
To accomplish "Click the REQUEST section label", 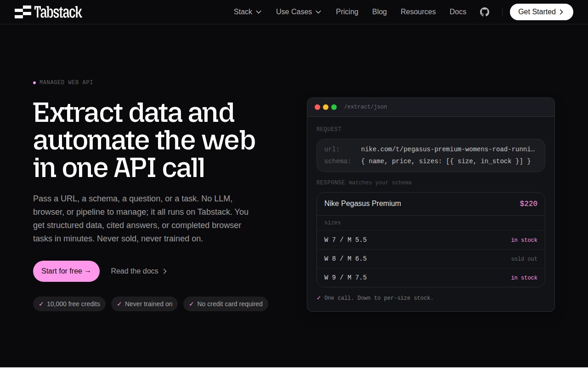I will (329, 129).
